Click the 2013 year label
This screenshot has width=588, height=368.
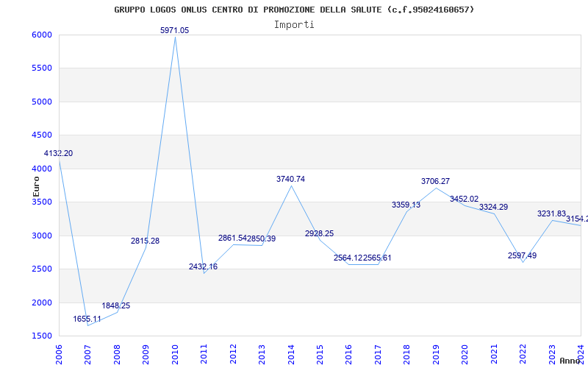coord(262,355)
